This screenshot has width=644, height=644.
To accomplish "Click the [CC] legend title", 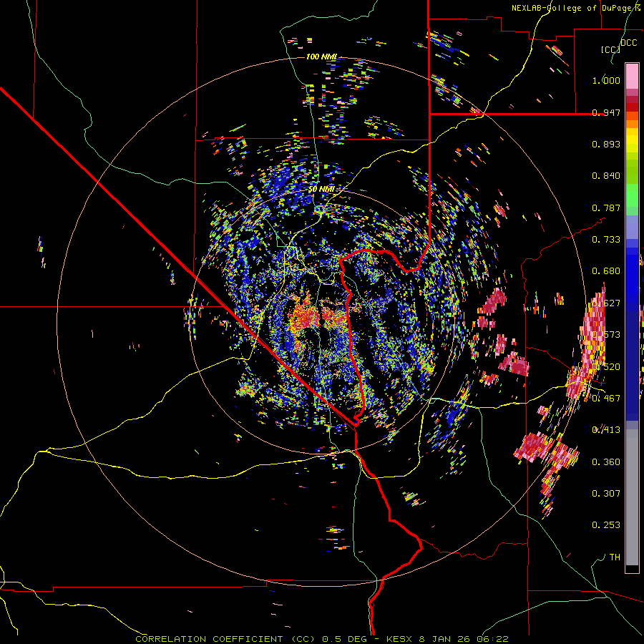I will [611, 49].
